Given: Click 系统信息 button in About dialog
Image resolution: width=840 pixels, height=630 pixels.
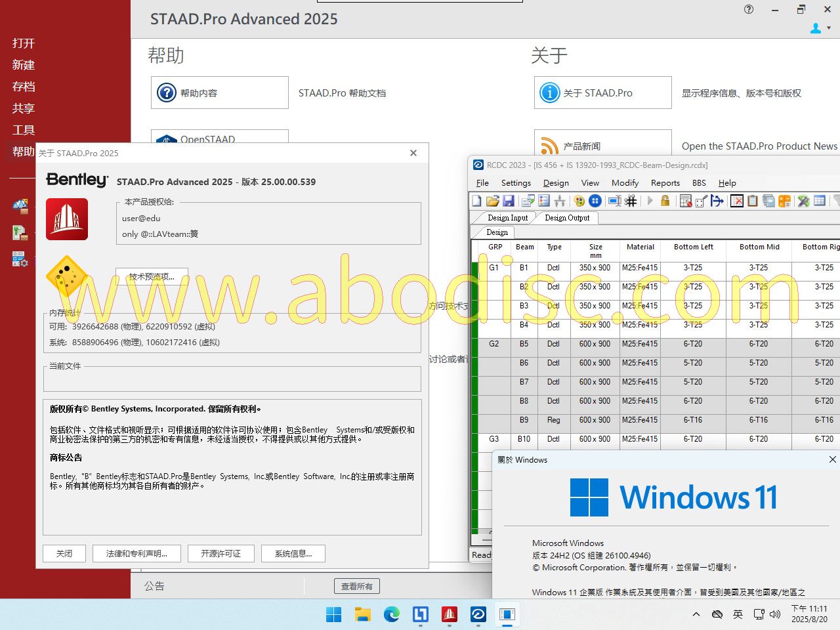Looking at the screenshot, I should pyautogui.click(x=293, y=553).
